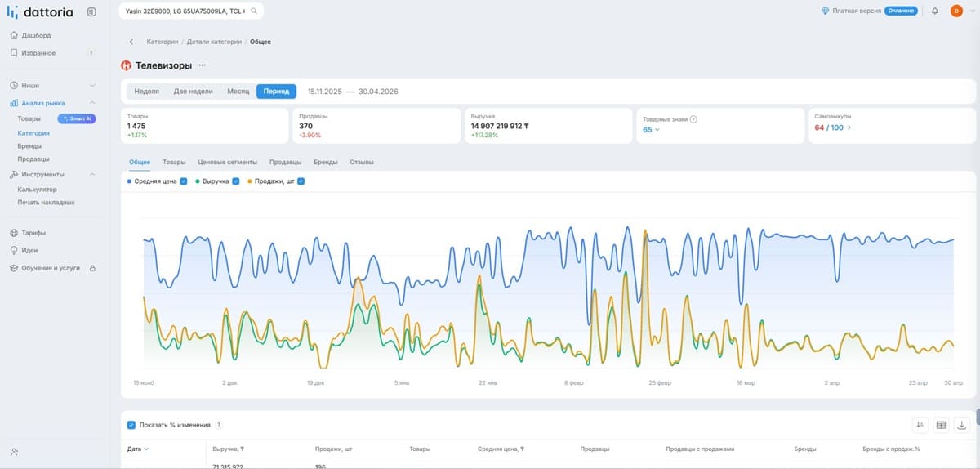Open the three-dots menu beside Телевизоры
Viewport: 980px width, 469px height.
pos(203,65)
